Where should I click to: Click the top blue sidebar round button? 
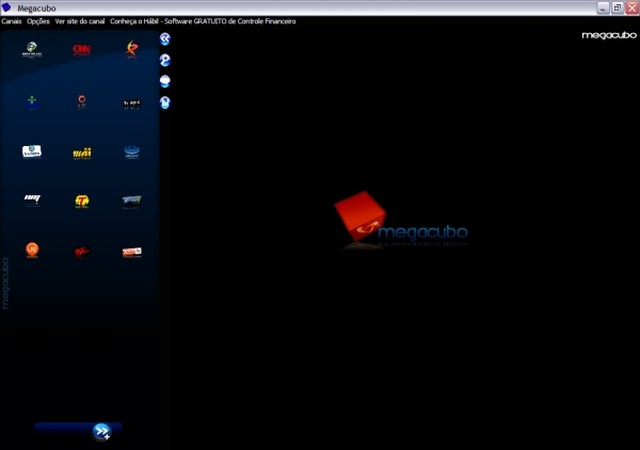click(165, 39)
